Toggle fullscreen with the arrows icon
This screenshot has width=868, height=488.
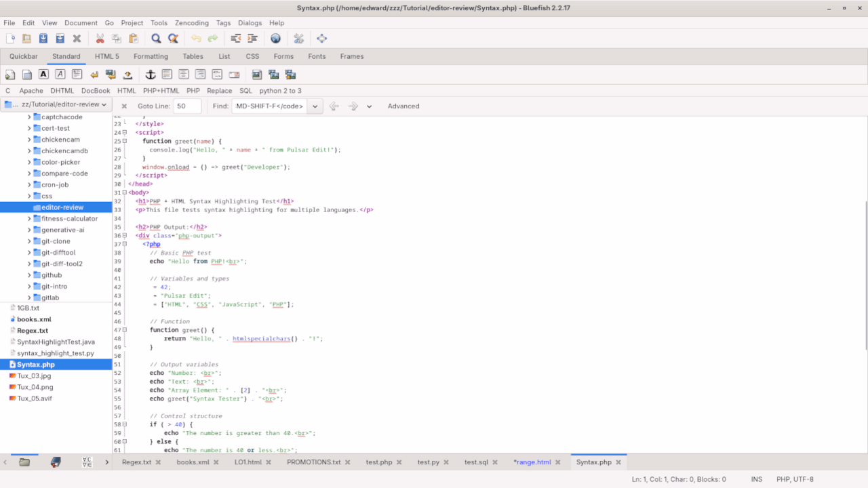[x=322, y=39]
